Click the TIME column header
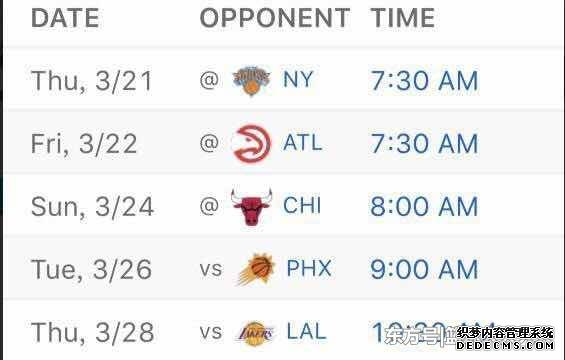The width and height of the screenshot is (565, 360). (x=403, y=18)
